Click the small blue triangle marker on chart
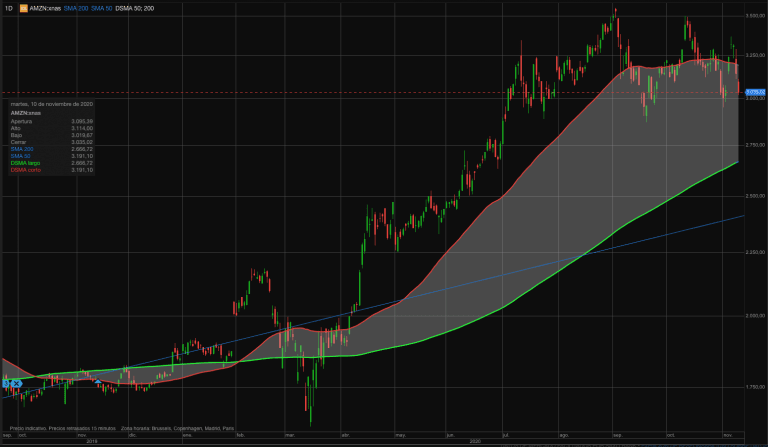This screenshot has width=768, height=447. (x=4, y=383)
